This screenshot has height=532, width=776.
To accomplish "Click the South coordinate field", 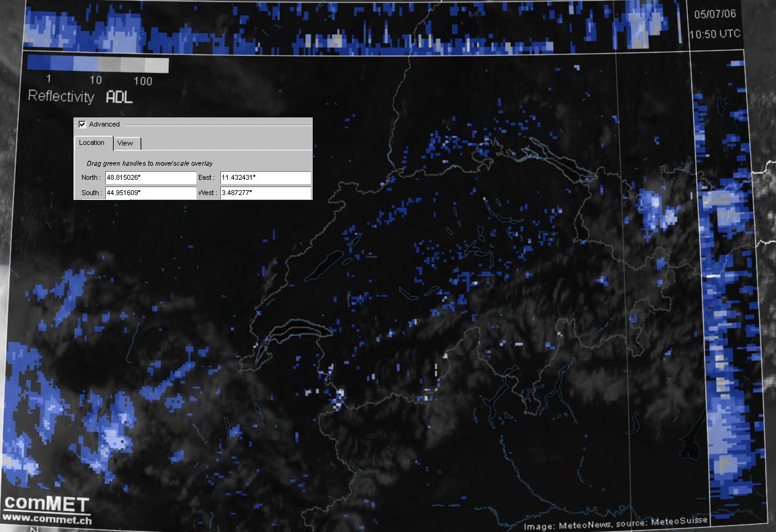I will point(151,193).
